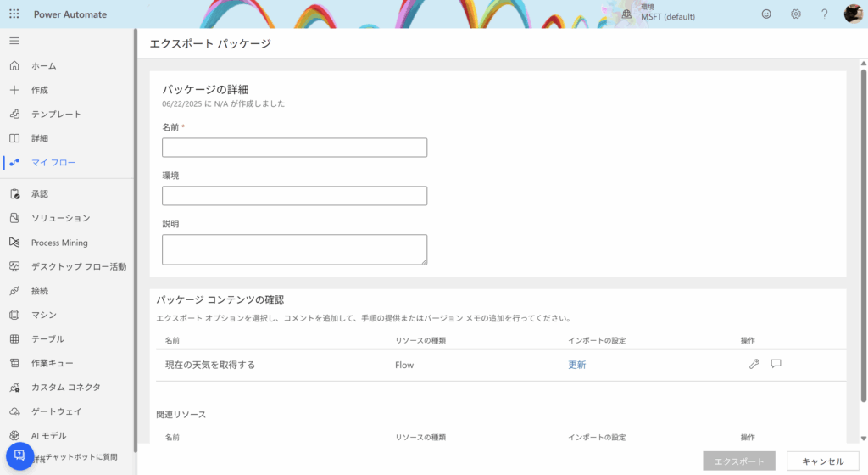Click the 名前 input field
Screen dimensions: 868x475
[294, 148]
